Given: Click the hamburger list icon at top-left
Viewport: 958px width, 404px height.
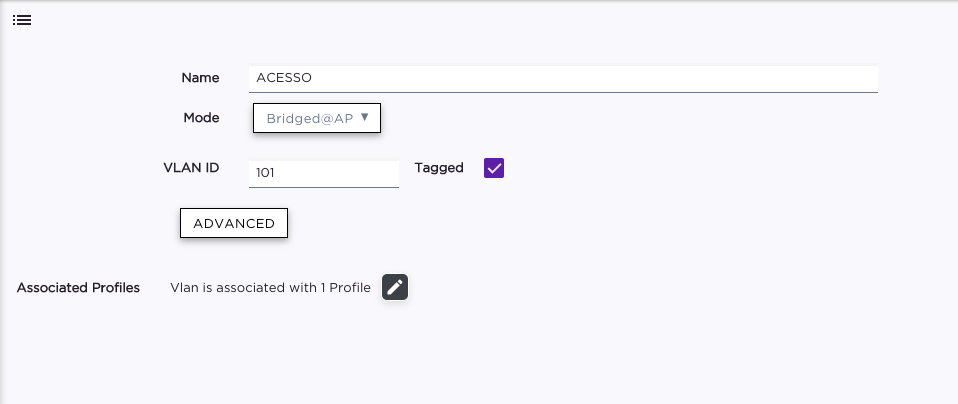Looking at the screenshot, I should click(x=22, y=20).
